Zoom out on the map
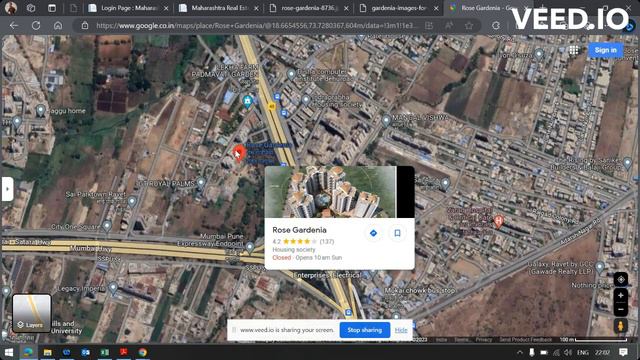The image size is (640, 360). point(621,309)
